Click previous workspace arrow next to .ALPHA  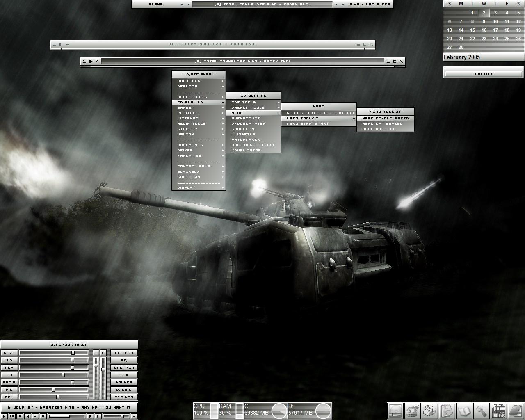pyautogui.click(x=182, y=4)
